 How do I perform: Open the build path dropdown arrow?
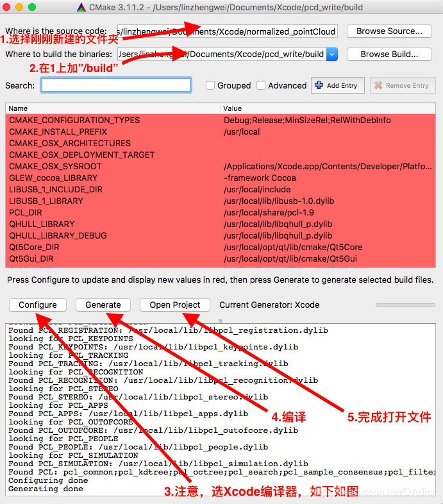331,54
